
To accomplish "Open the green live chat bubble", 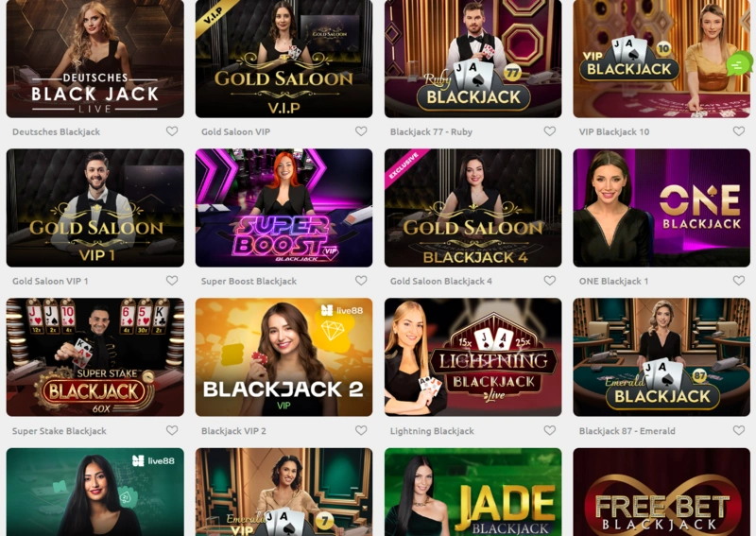I will pos(739,63).
